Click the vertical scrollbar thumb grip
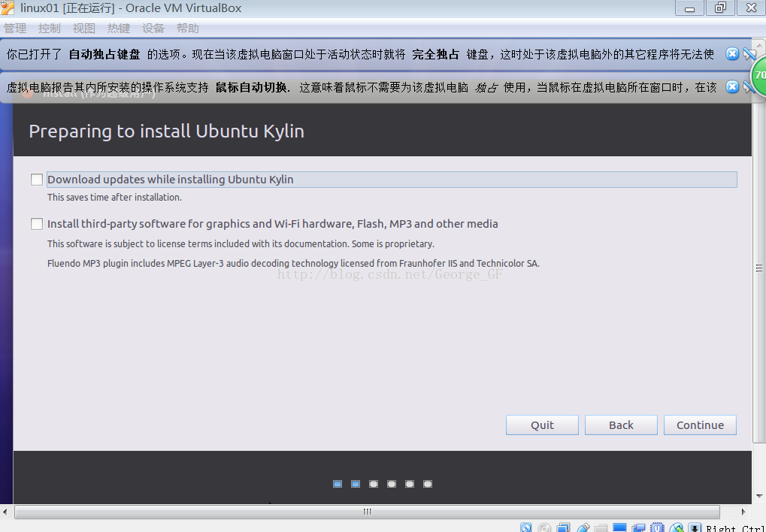The width and height of the screenshot is (766, 532). [x=759, y=268]
